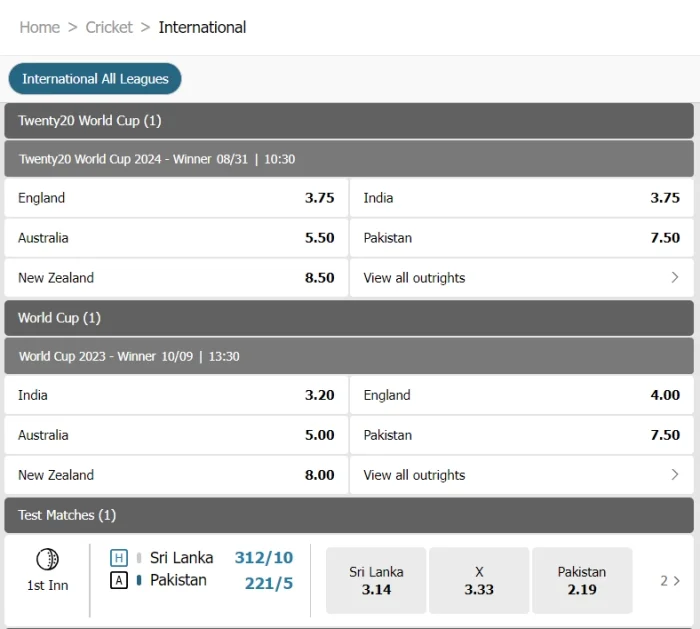
Task: Bet on Pakistan at 2.19
Action: pos(582,580)
